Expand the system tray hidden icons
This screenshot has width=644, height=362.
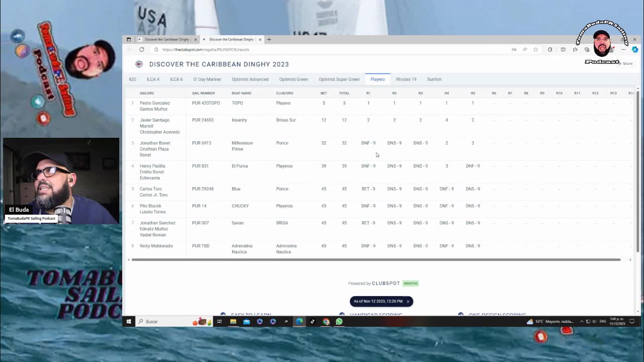pyautogui.click(x=582, y=321)
